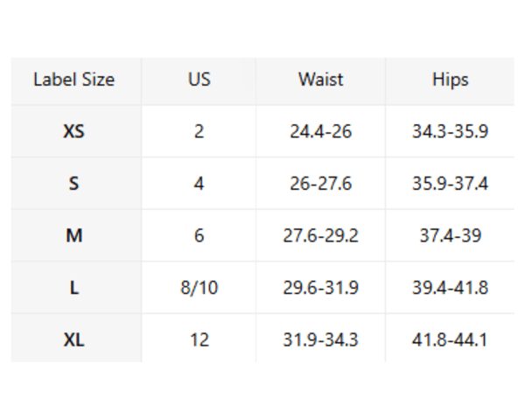
Task: Click the US size 8/10 cell
Action: (199, 288)
